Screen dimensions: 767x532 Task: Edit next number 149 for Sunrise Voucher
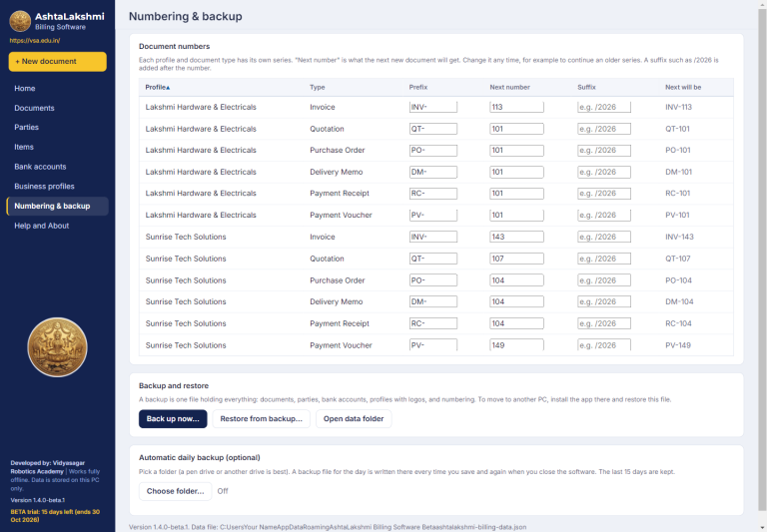(x=516, y=344)
